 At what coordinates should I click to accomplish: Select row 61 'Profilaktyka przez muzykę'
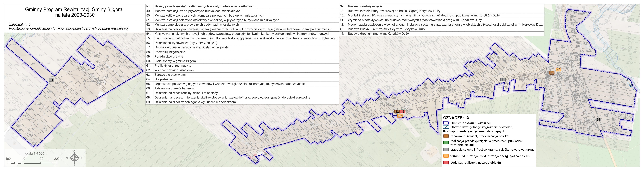point(242,66)
